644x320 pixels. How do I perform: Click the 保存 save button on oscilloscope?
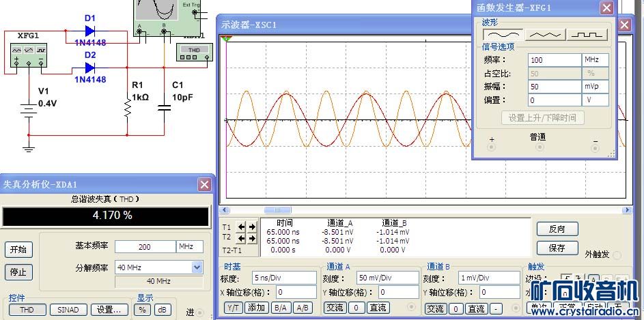pos(557,248)
